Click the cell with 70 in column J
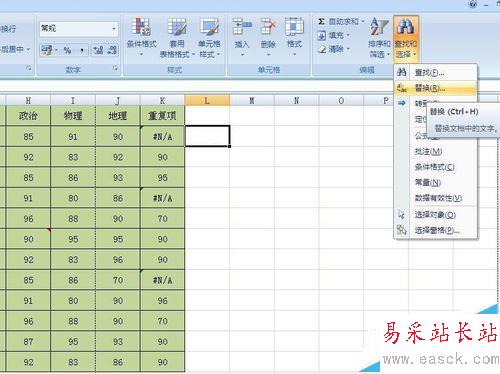500x374 pixels. click(x=118, y=280)
